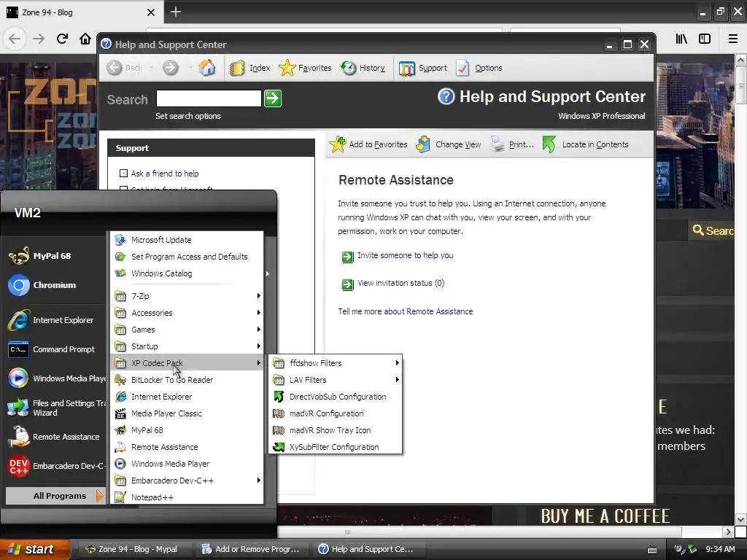Click the browser page scrollbar down arrow

(x=740, y=519)
